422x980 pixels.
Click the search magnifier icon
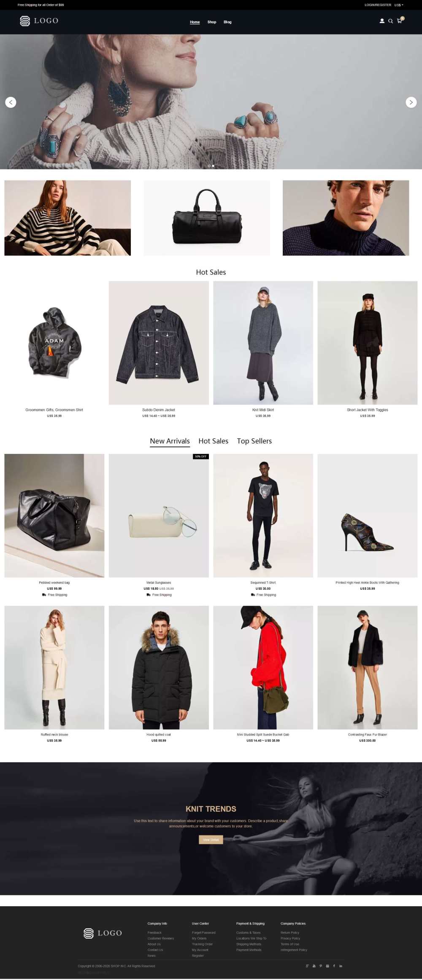click(x=390, y=21)
